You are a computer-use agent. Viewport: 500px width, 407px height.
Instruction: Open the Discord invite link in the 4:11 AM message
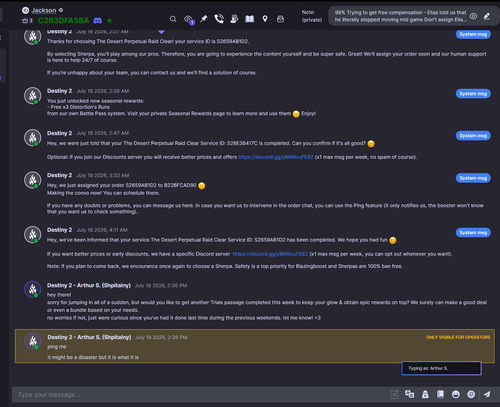(x=270, y=254)
